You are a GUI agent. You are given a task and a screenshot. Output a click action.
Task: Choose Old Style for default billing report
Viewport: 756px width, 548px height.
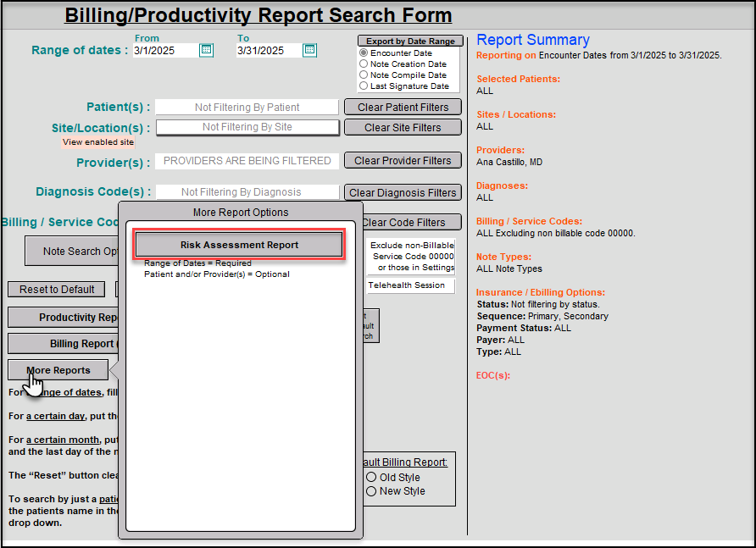coord(370,477)
